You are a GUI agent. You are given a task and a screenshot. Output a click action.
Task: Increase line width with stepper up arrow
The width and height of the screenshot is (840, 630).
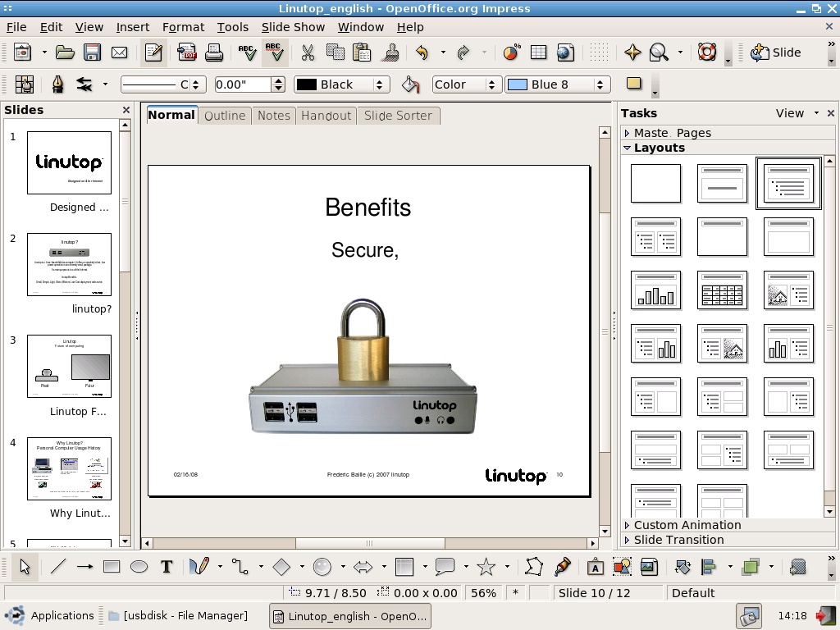[x=278, y=80]
